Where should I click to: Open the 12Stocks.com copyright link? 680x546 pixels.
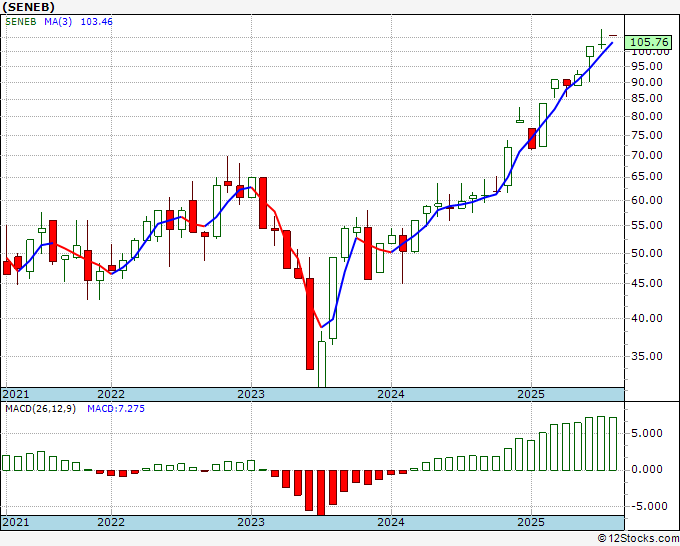pyautogui.click(x=638, y=539)
